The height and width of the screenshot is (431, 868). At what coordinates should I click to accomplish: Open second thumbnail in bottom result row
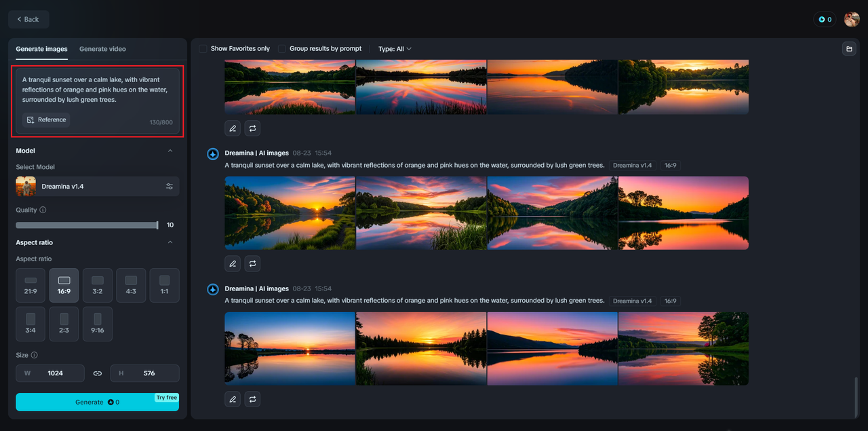(421, 349)
